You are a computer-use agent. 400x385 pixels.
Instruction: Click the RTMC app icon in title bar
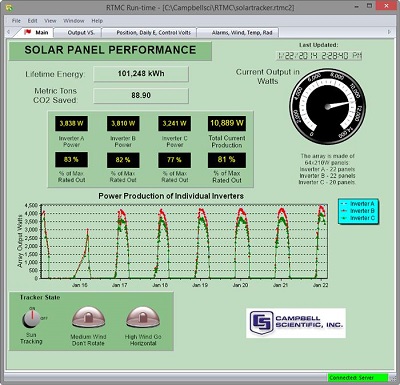coord(9,7)
